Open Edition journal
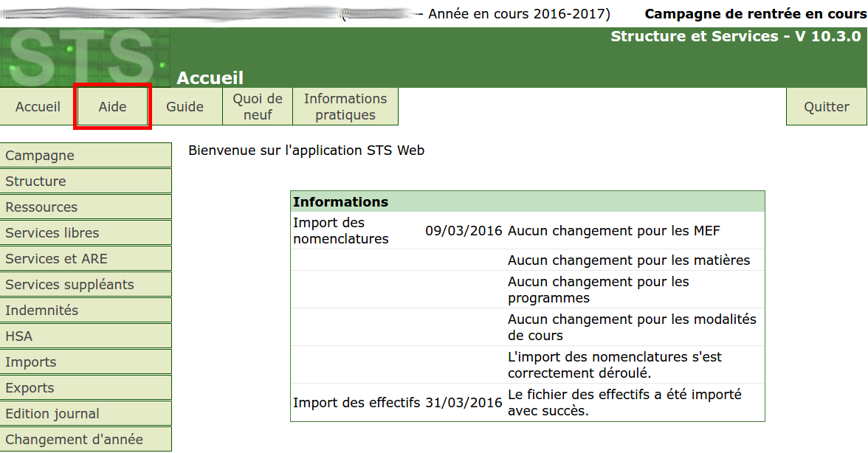 tap(86, 414)
